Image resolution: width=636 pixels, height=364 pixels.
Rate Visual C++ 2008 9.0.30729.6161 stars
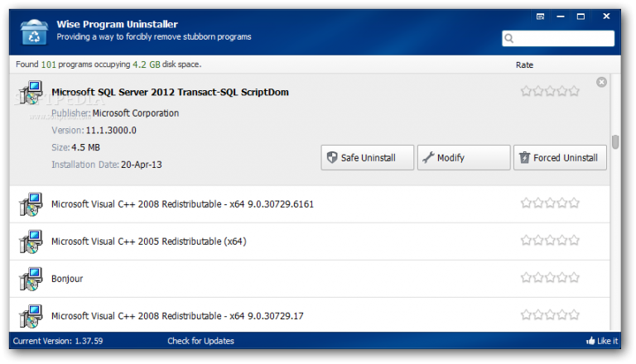(x=550, y=203)
